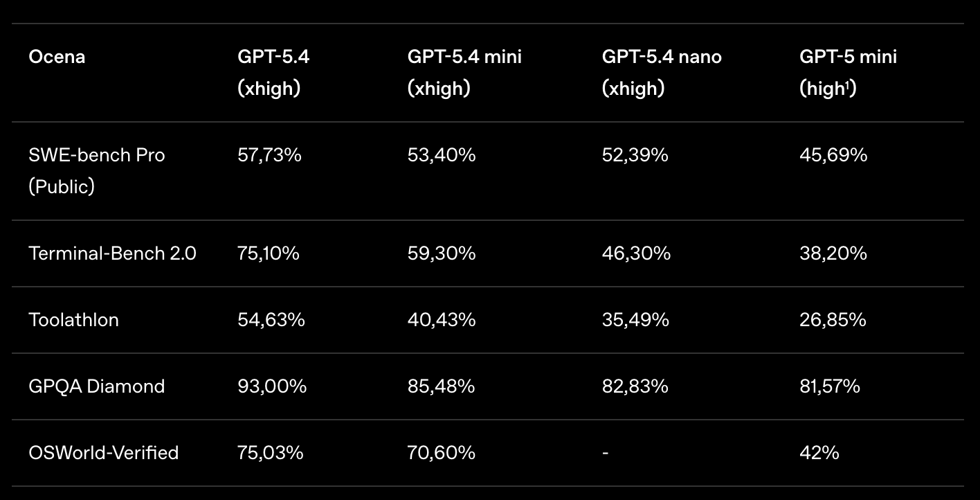Click the Toolathlon row label
The image size is (980, 500).
coord(73,320)
